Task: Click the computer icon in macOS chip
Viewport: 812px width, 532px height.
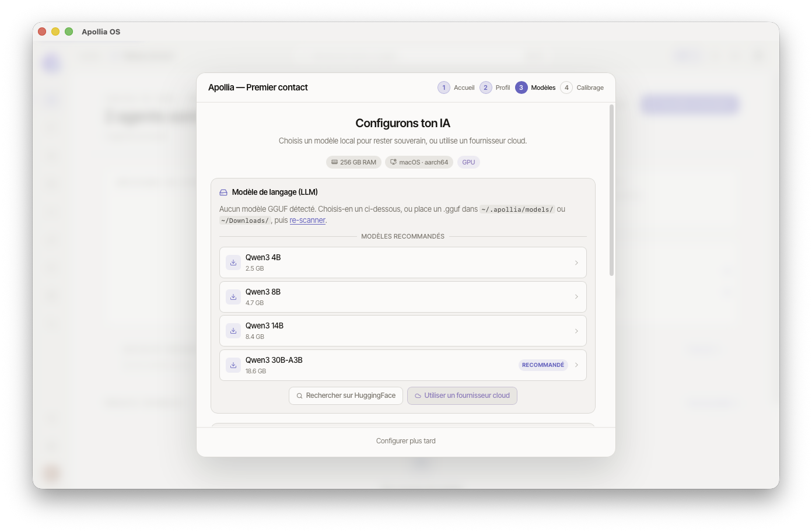Action: point(393,162)
